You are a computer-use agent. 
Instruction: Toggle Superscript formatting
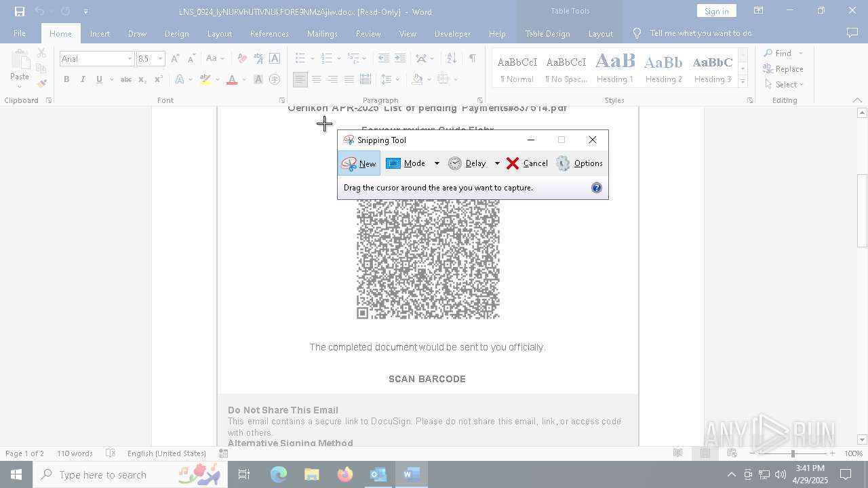(x=158, y=79)
